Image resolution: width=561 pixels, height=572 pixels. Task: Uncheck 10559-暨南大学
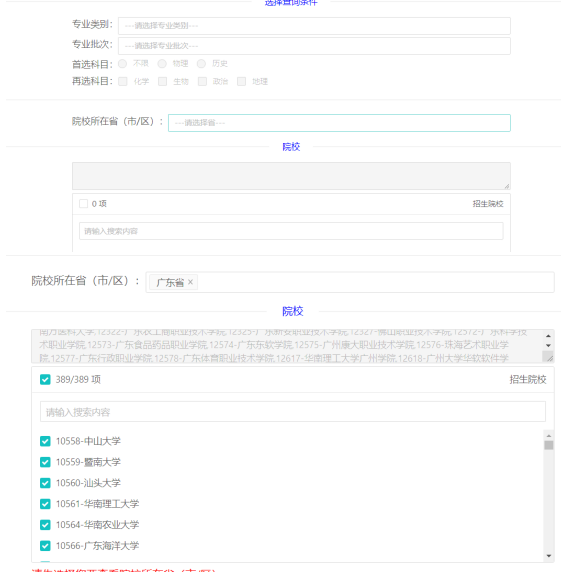coord(45,462)
